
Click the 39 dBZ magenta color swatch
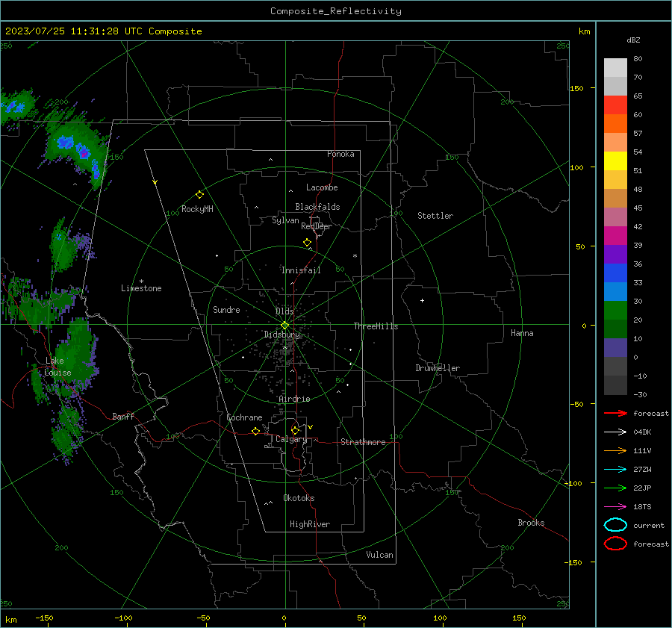[x=615, y=236]
